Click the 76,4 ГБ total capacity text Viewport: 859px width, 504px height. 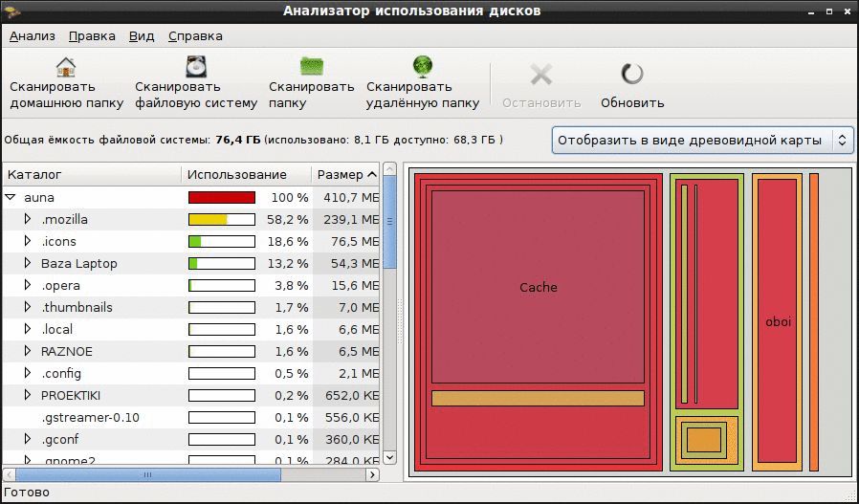click(238, 140)
